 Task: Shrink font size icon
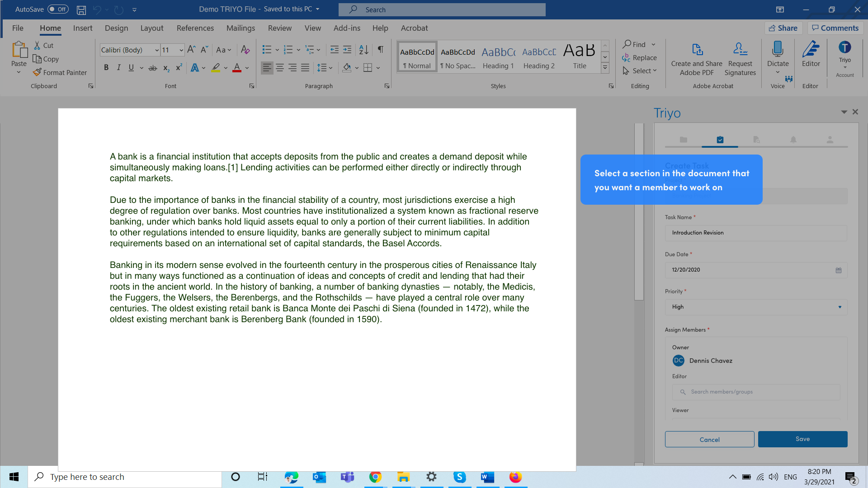204,50
